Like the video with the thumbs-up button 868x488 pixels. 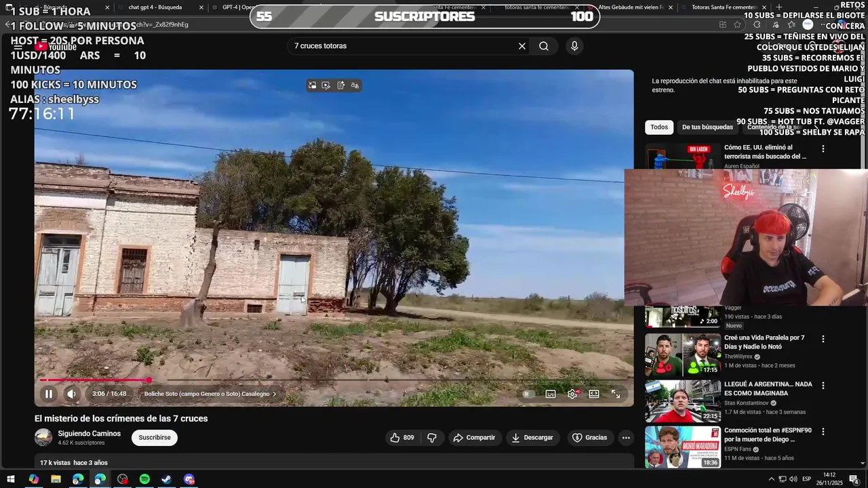click(401, 438)
